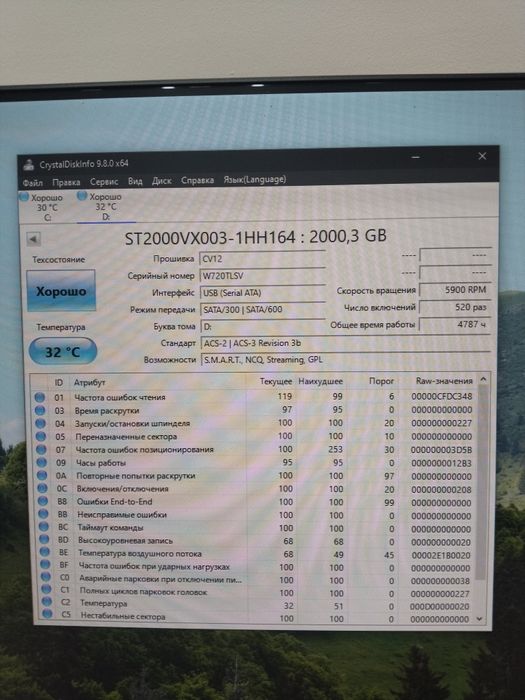Select the Переназначенные сектора row
This screenshot has height=700, width=525.
coord(254,436)
